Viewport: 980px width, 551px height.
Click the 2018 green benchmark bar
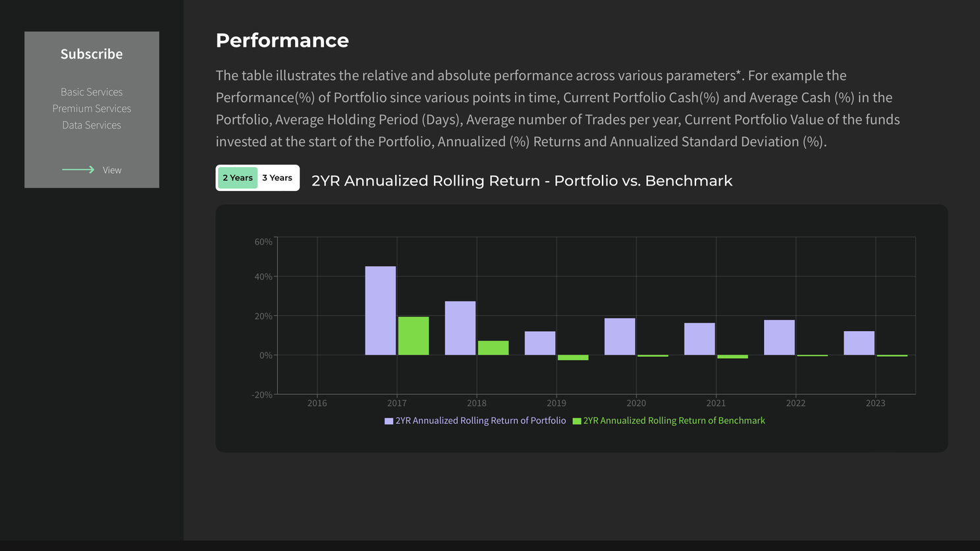point(493,348)
